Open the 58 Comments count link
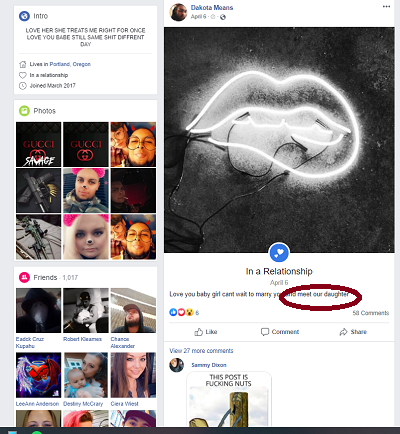Image resolution: width=400 pixels, height=434 pixels. (x=371, y=313)
